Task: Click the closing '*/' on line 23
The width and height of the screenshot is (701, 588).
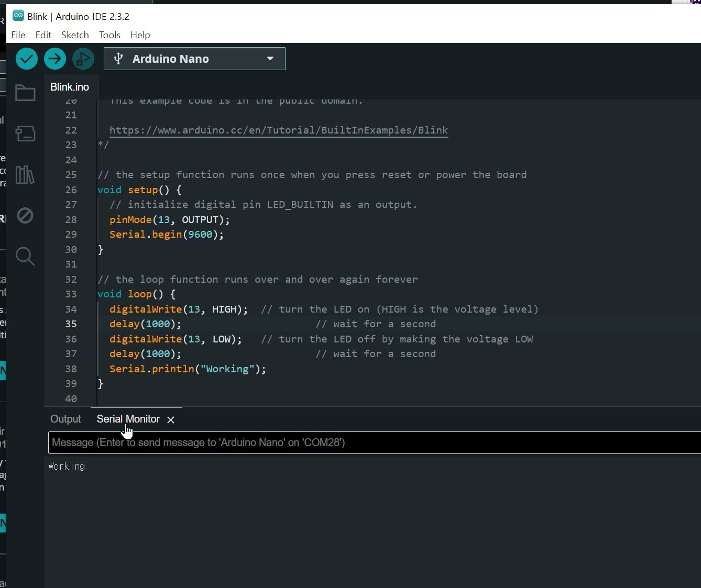Action: (x=103, y=145)
